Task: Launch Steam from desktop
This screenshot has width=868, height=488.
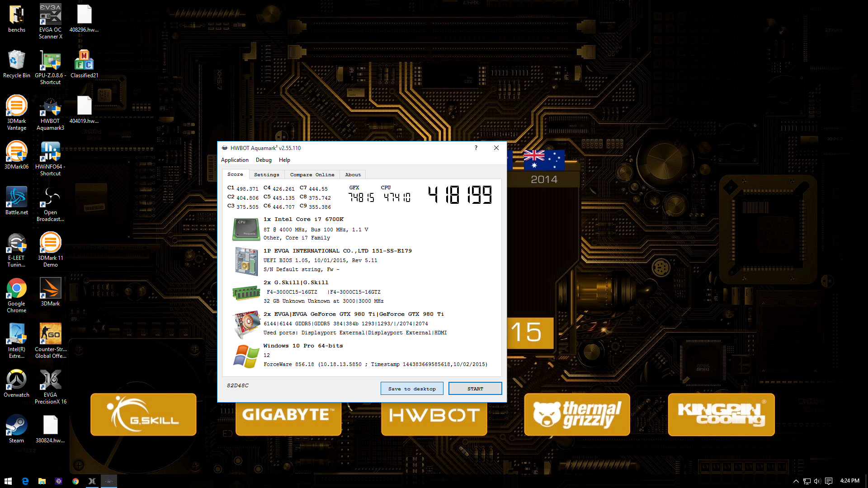Action: (17, 429)
